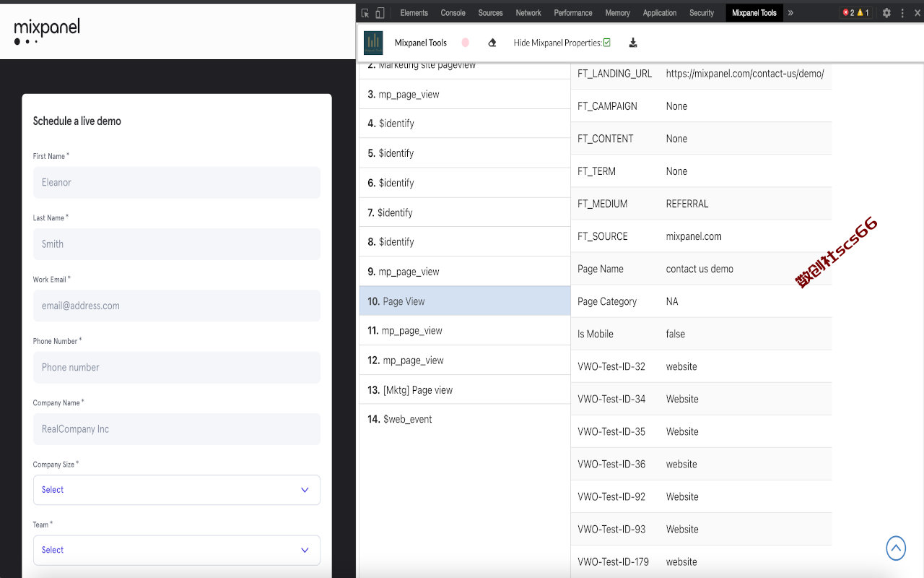Image resolution: width=924 pixels, height=578 pixels.
Task: Open the Team dropdown
Action: coord(177,550)
